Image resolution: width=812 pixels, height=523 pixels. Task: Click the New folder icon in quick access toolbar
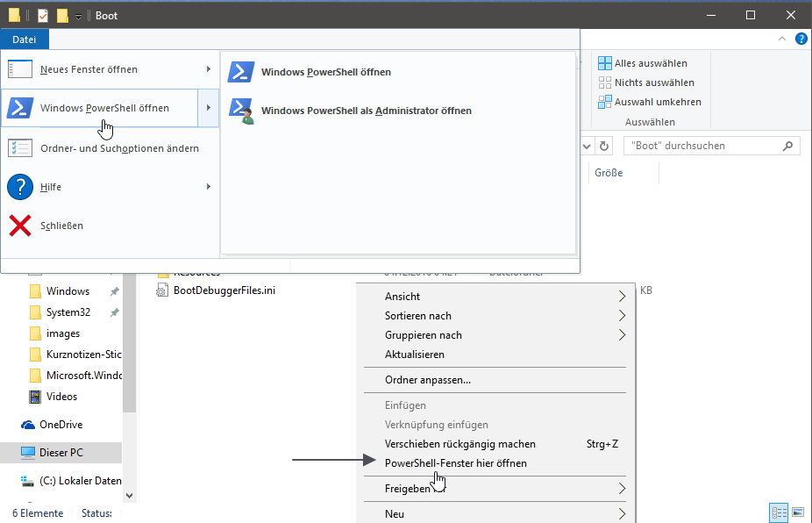pyautogui.click(x=62, y=16)
